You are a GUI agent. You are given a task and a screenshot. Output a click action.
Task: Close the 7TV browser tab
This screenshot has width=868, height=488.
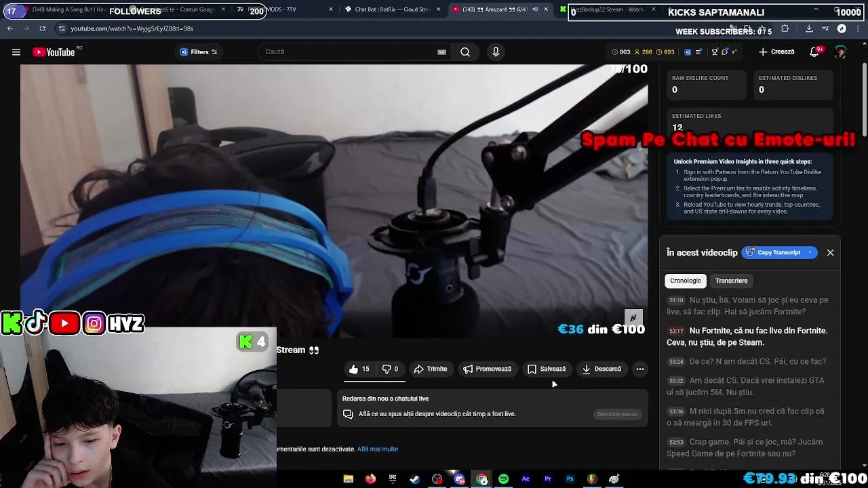331,9
